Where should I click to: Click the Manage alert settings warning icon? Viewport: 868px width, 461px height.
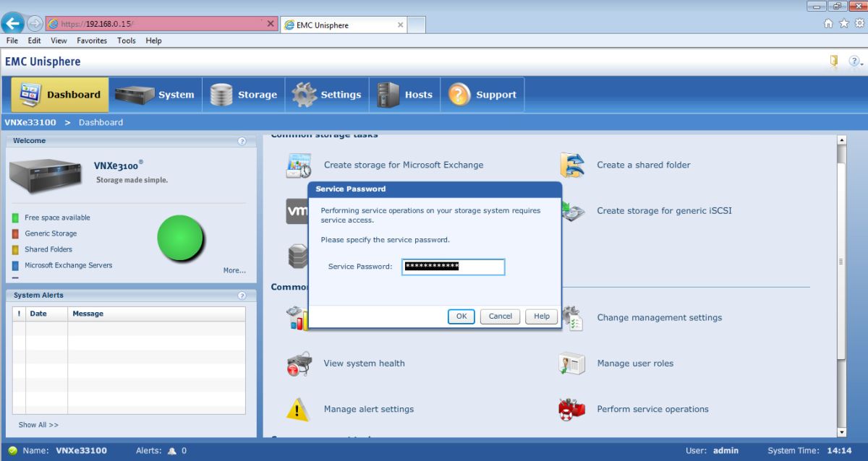point(298,409)
